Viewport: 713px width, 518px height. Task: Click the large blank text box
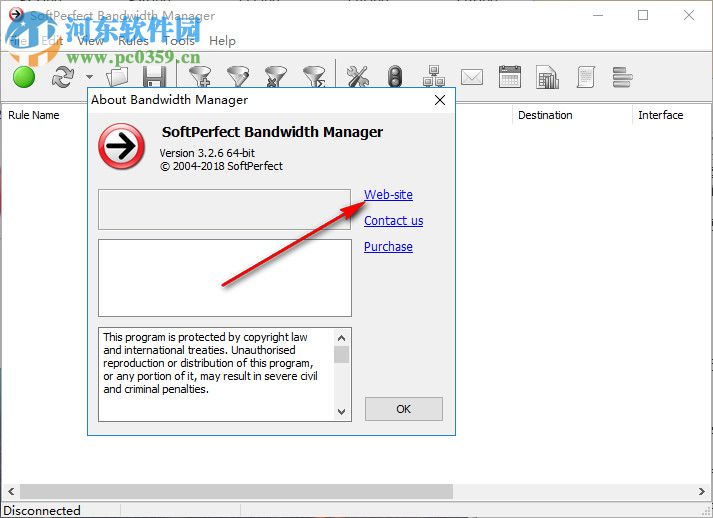225,278
